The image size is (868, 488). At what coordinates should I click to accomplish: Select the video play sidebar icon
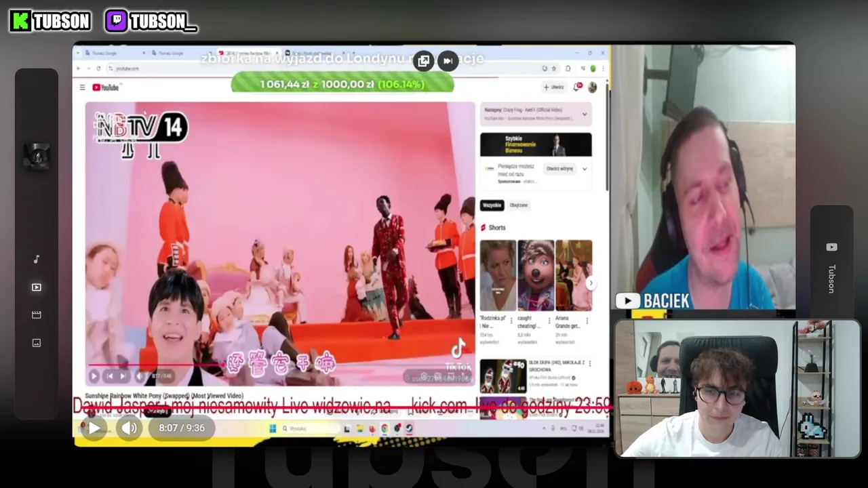37,287
